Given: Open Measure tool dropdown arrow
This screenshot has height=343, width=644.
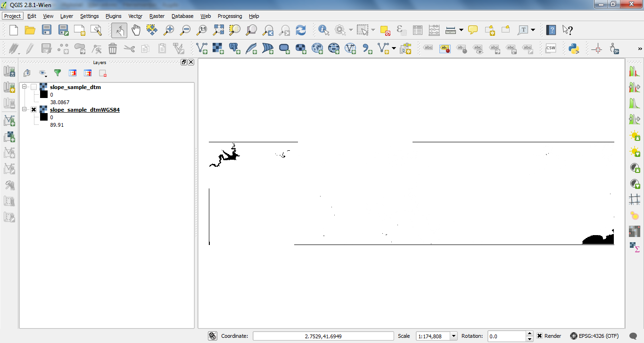Looking at the screenshot, I should [x=461, y=30].
